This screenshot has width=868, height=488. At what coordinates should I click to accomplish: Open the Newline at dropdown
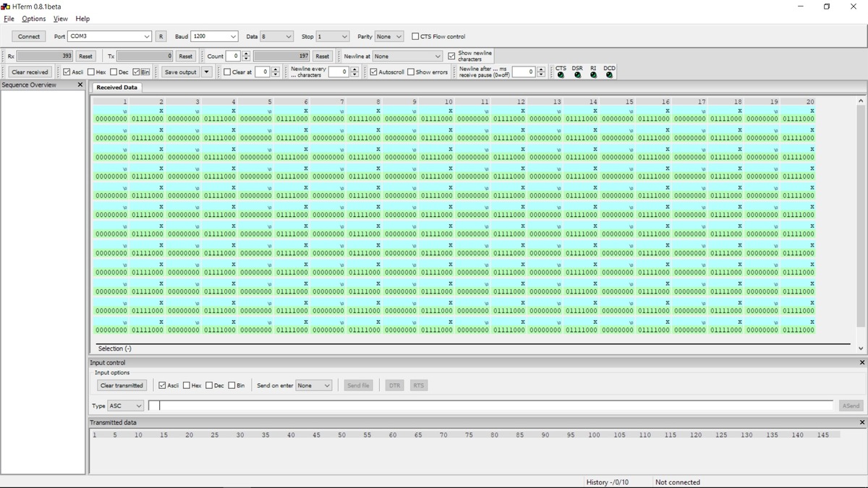tap(407, 56)
